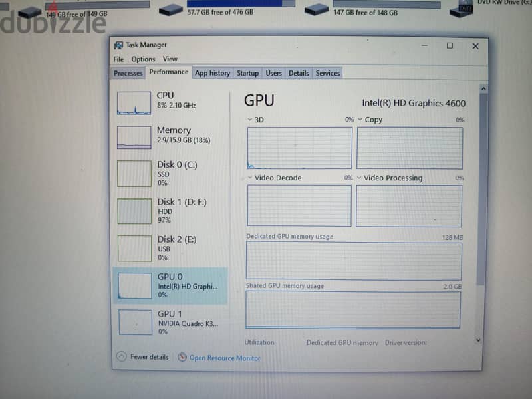
Task: Open the Details tab
Action: coord(299,73)
